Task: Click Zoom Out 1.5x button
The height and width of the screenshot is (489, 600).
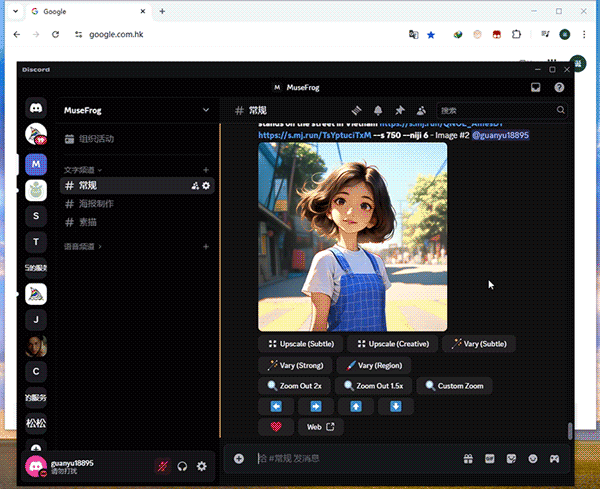Action: (373, 386)
